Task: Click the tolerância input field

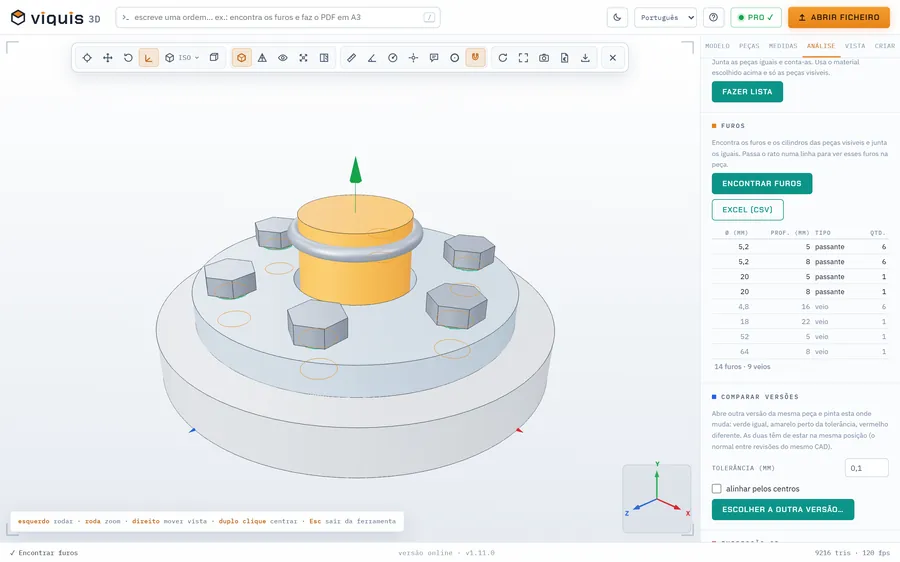Action: click(866, 468)
